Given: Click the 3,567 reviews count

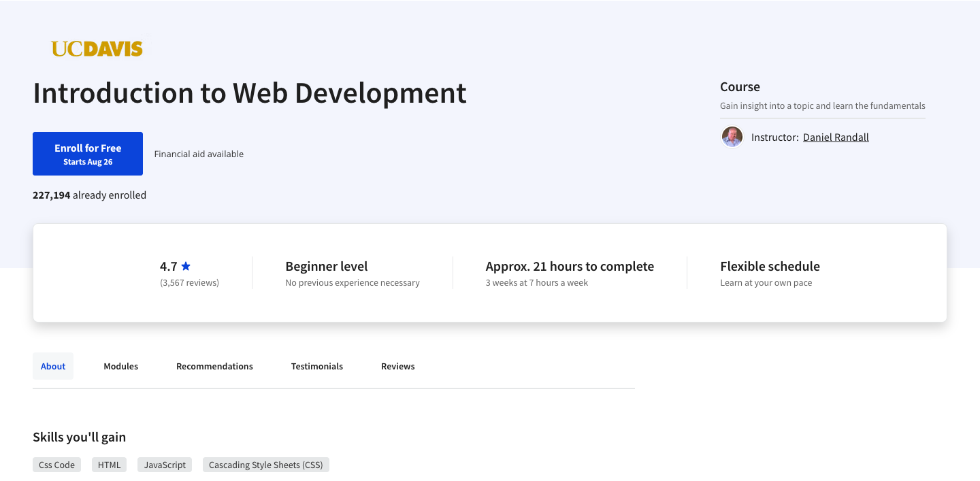Looking at the screenshot, I should 189,282.
